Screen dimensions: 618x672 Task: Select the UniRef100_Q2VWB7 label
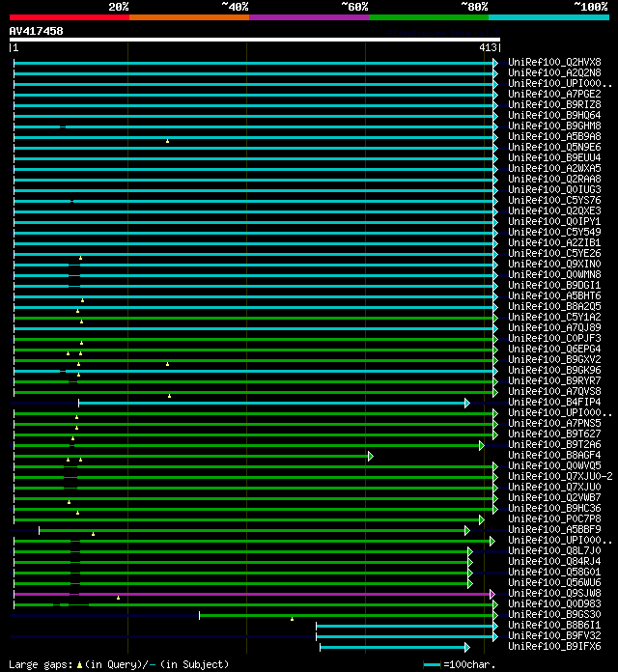click(x=554, y=497)
